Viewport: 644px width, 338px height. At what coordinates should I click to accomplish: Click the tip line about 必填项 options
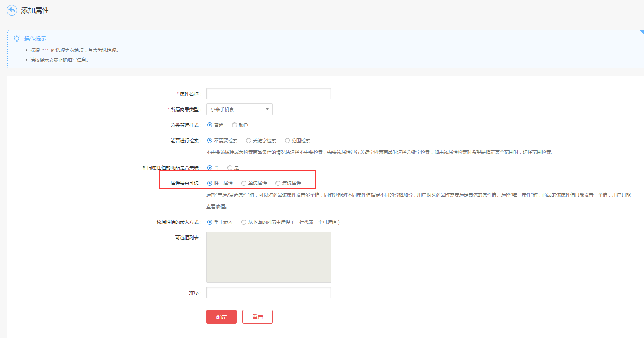tap(74, 50)
